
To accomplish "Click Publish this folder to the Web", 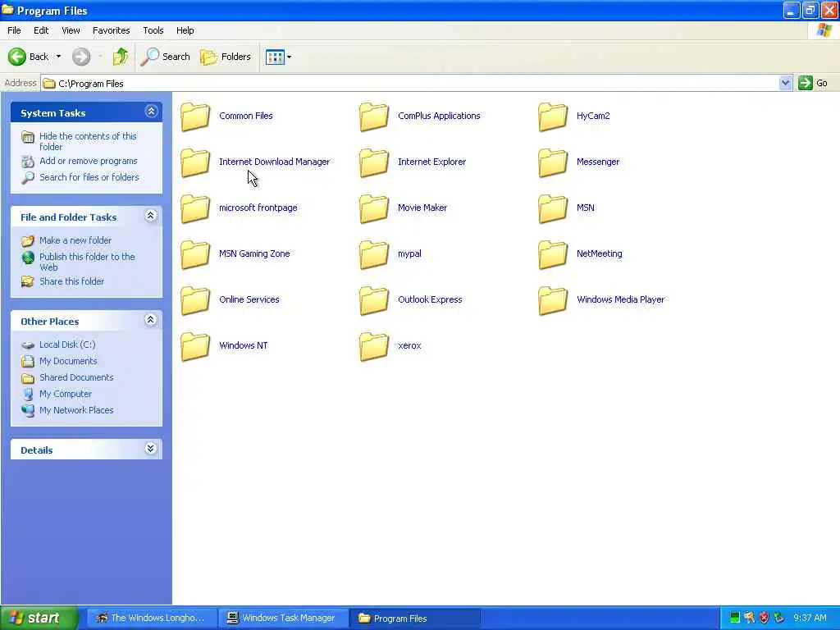I will point(87,262).
